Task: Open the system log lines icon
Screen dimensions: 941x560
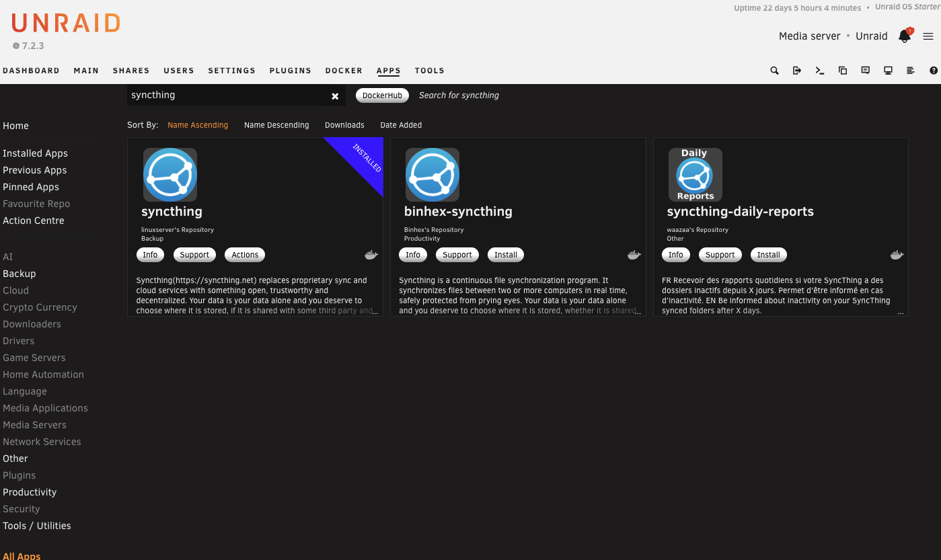Action: click(911, 71)
